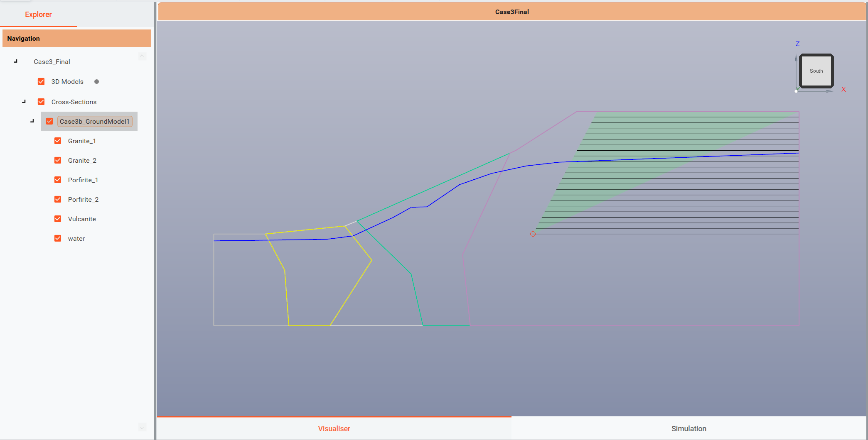Disable the Porfirite_2 checkbox
The image size is (868, 440).
pyautogui.click(x=58, y=199)
